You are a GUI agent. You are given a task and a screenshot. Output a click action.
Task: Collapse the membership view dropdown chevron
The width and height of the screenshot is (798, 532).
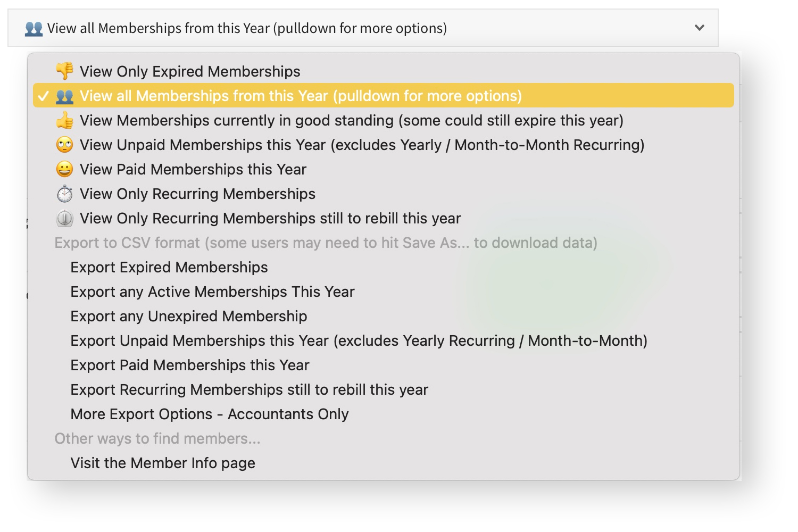[x=700, y=28]
